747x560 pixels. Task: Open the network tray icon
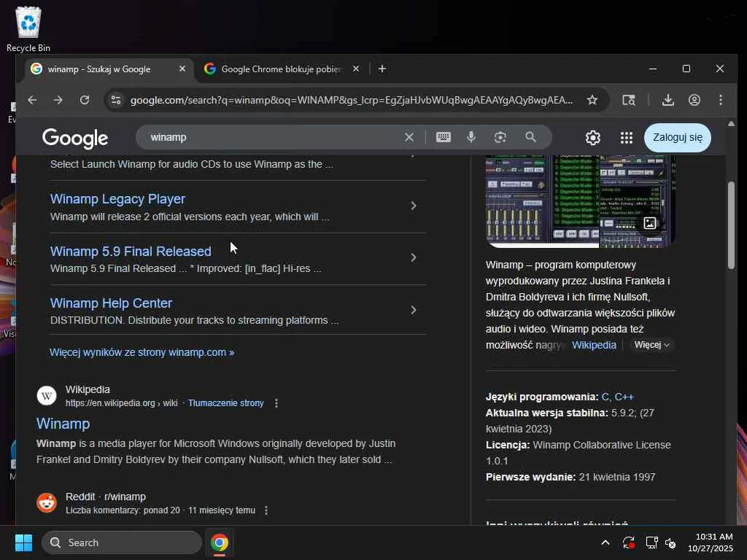click(651, 542)
